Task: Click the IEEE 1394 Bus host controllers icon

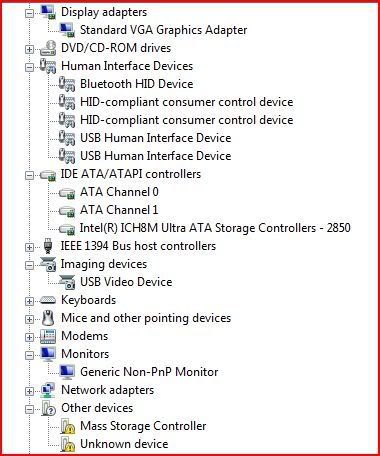Action: 48,246
